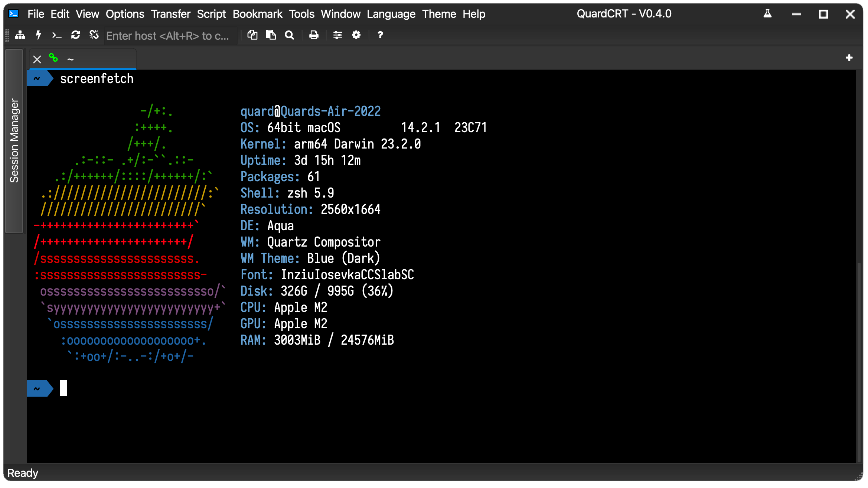Click the session tree connect icon

point(20,35)
